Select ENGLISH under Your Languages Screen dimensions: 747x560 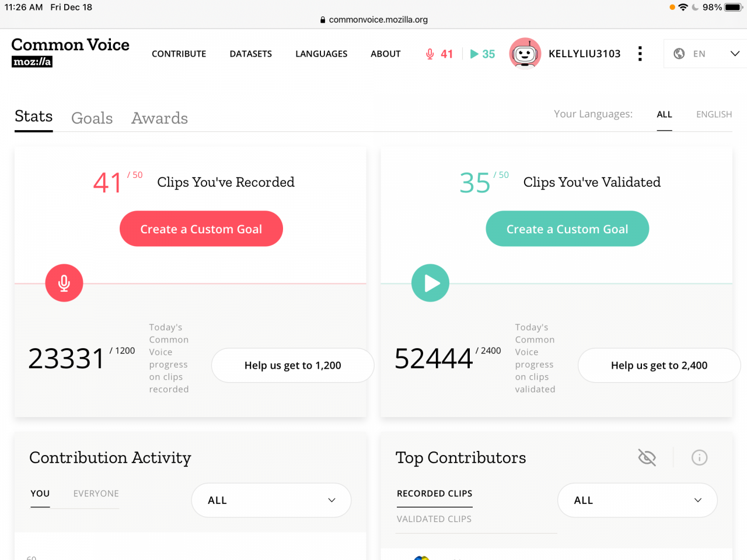pos(714,114)
